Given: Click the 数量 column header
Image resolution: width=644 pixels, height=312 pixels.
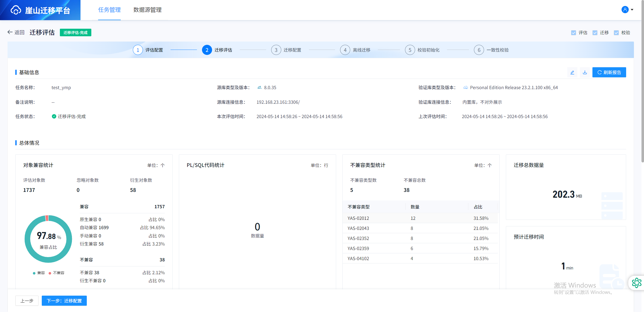Looking at the screenshot, I should coord(415,207).
